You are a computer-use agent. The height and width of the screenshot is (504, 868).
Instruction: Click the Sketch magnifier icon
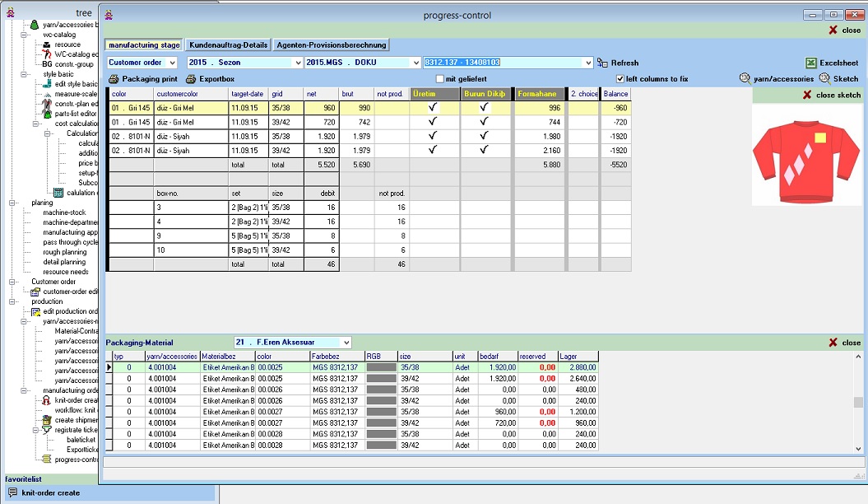click(x=824, y=79)
